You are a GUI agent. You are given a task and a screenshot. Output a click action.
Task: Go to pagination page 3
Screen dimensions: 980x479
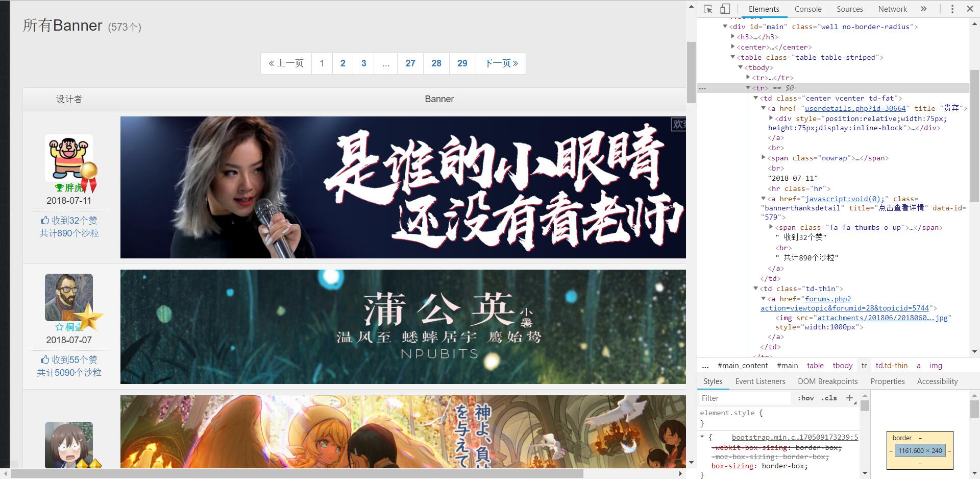364,63
